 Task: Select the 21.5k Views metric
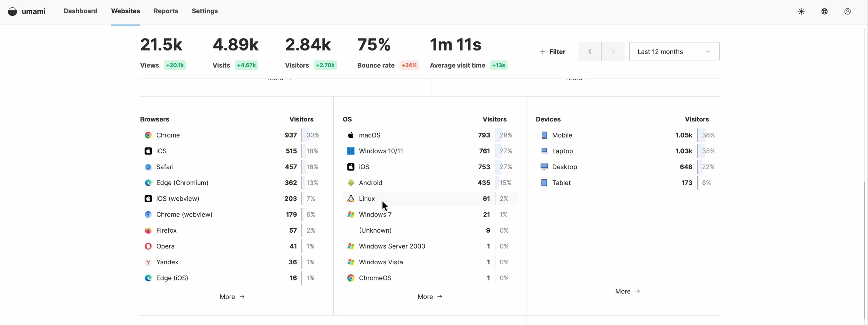[x=161, y=45]
